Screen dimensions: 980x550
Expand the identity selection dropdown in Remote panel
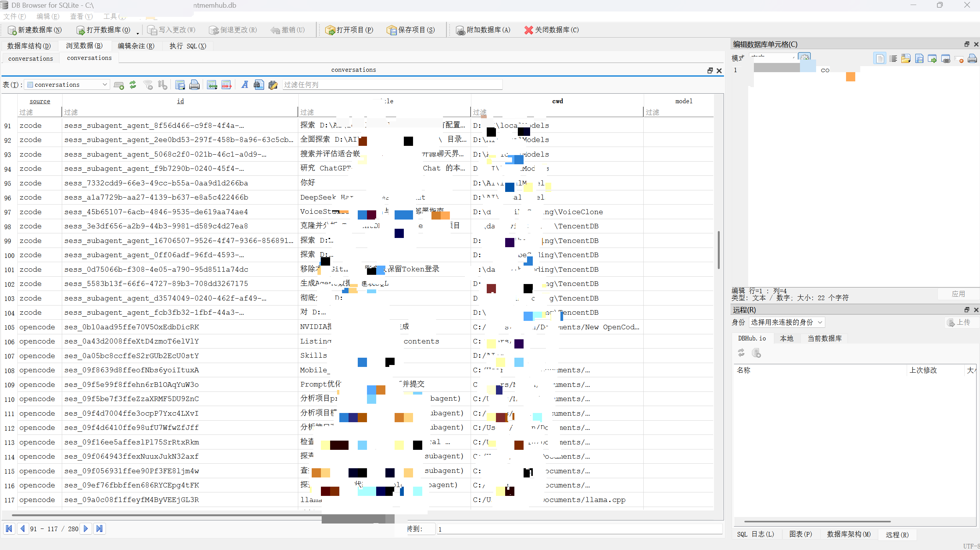point(787,322)
